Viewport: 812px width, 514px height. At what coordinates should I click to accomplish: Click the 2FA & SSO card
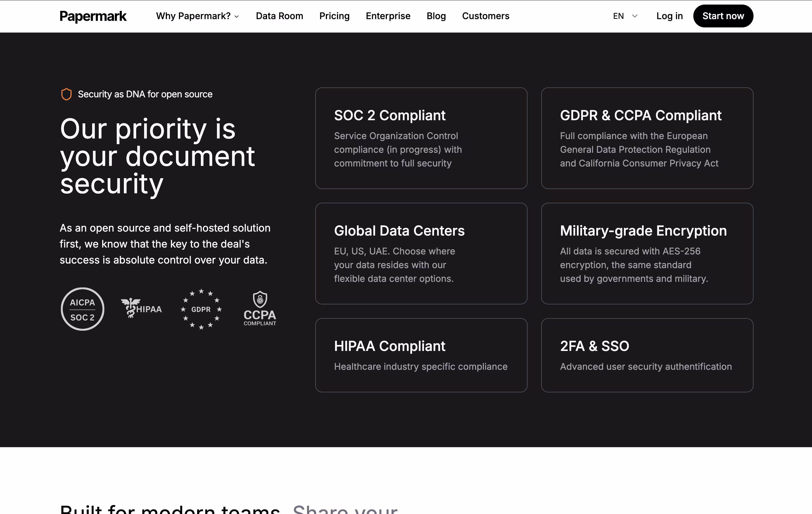[647, 355]
